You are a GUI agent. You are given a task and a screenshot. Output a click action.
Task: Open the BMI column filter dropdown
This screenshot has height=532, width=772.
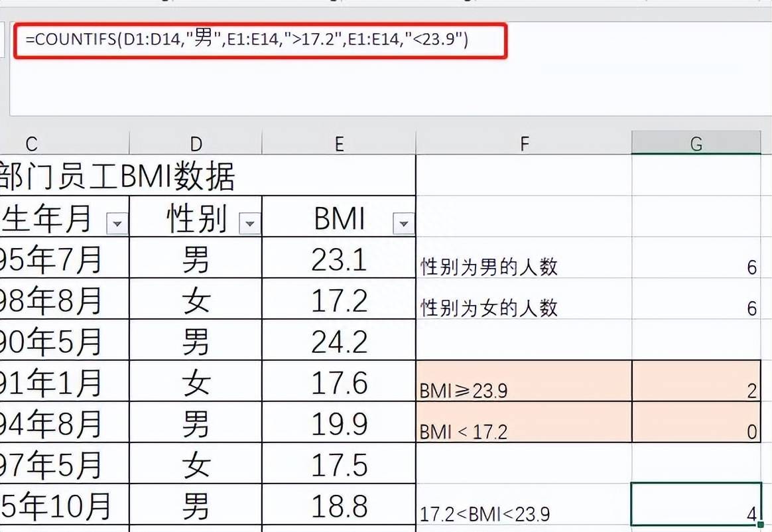[403, 224]
